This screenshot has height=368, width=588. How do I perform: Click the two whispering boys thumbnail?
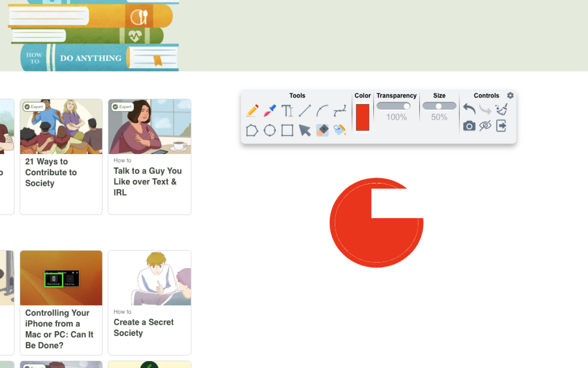[x=150, y=278]
